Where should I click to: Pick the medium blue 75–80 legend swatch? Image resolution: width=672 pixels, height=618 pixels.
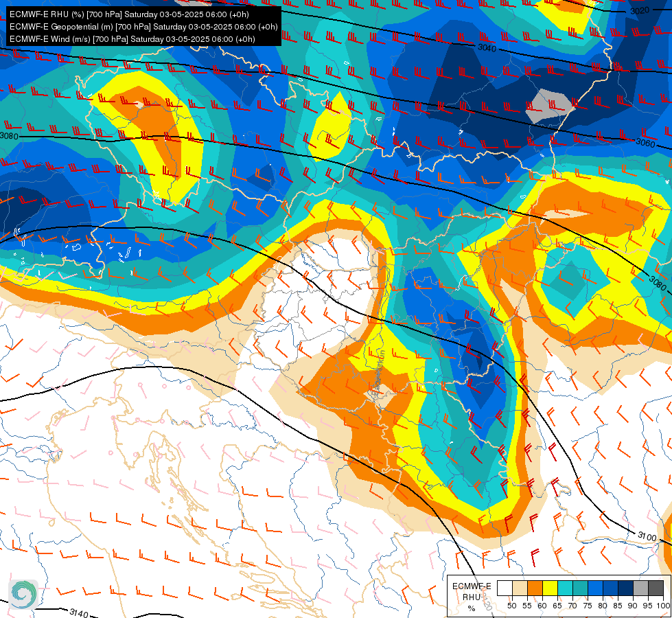595,588
